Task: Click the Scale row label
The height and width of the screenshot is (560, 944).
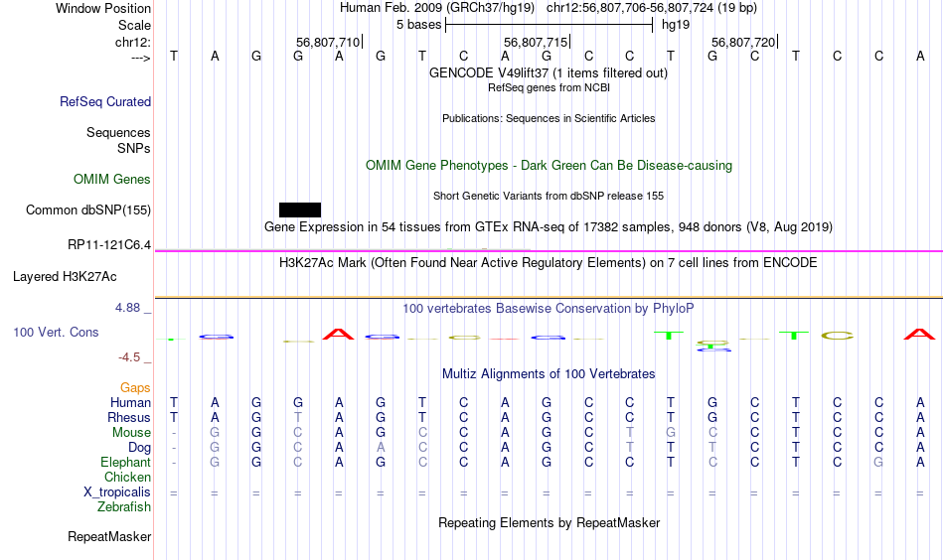Action: [x=135, y=25]
